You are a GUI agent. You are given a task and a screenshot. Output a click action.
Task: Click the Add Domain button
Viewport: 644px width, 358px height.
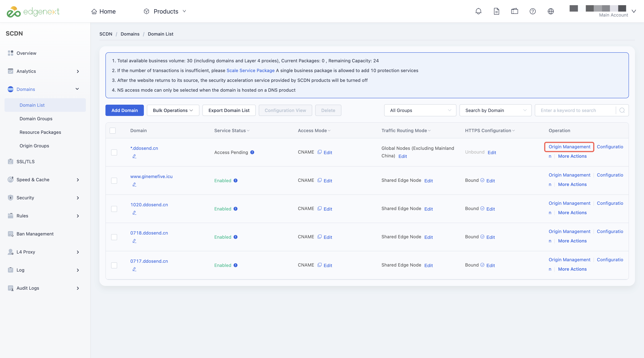coord(124,110)
